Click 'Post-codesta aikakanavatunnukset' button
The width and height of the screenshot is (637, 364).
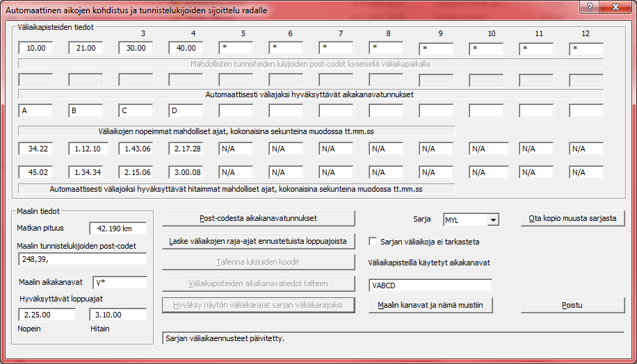pyautogui.click(x=258, y=218)
